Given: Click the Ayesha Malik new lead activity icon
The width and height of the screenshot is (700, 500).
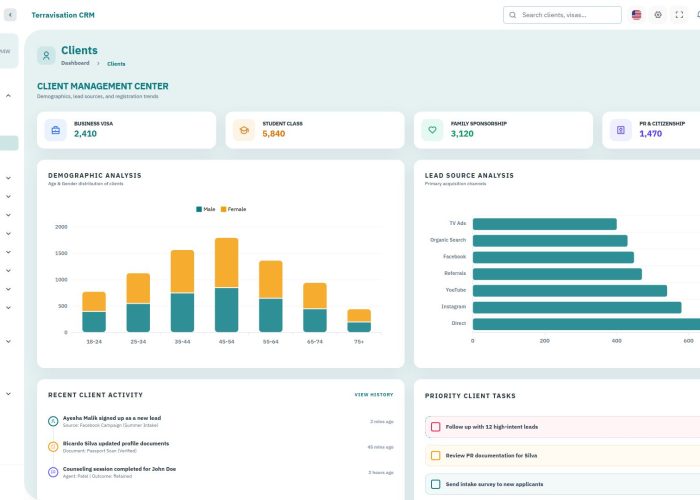Looking at the screenshot, I should point(53,421).
